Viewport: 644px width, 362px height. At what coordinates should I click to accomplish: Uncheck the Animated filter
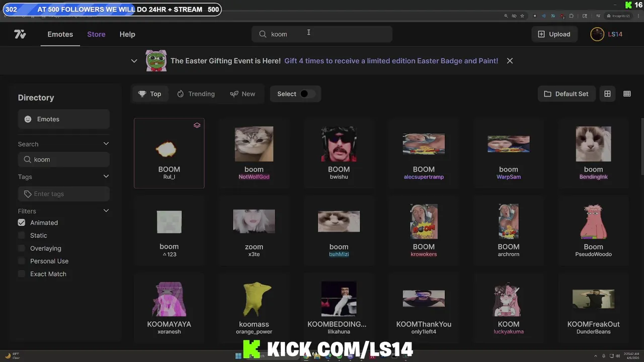[x=21, y=223]
